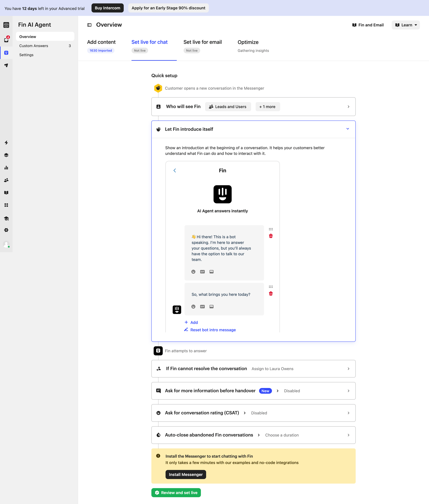Select the Fin AI Agent sidebar icon

[6, 53]
